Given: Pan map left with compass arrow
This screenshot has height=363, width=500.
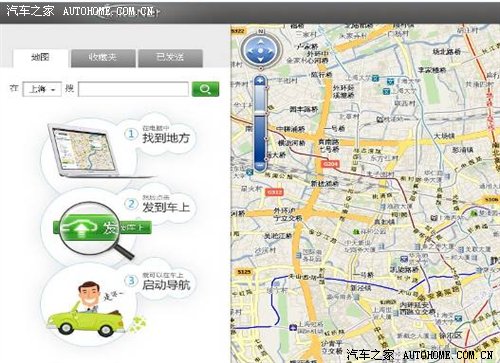Looking at the screenshot, I should coord(250,51).
